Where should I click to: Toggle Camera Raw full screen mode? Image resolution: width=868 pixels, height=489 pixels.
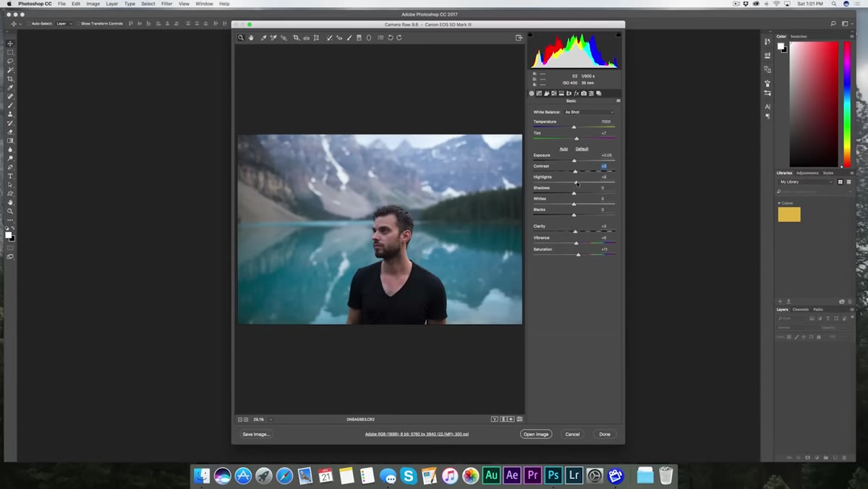click(519, 38)
